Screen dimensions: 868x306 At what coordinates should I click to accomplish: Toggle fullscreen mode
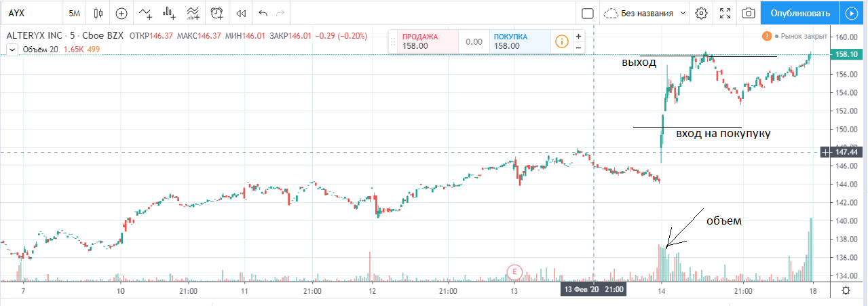point(725,13)
